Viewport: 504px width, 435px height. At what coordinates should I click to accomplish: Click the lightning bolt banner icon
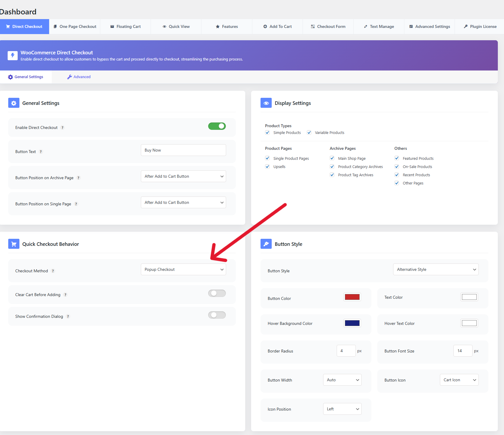13,55
